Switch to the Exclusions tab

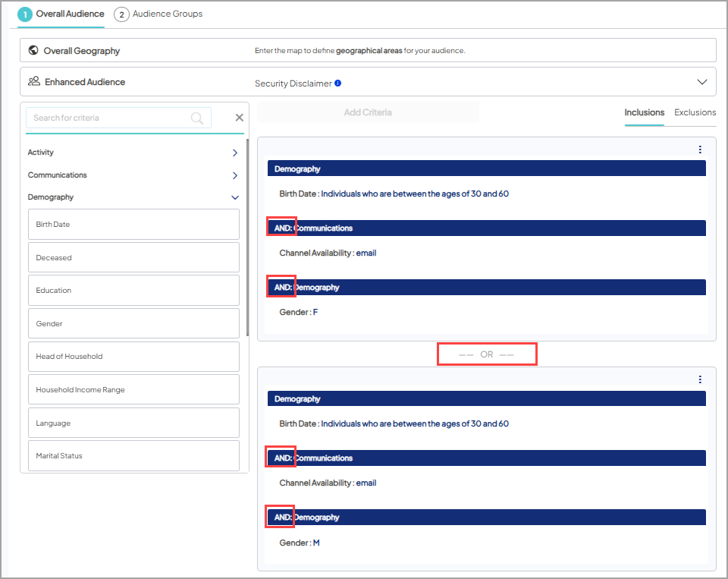click(x=695, y=112)
